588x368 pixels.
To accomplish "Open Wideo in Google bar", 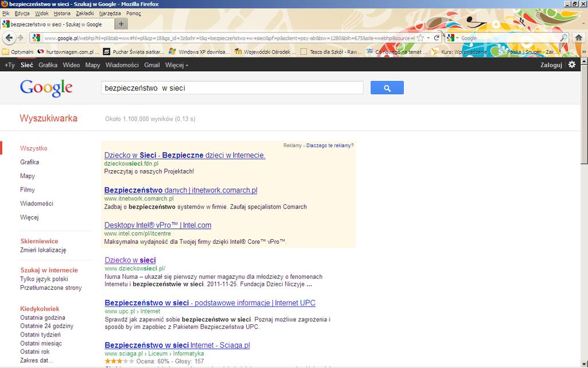I will [x=71, y=65].
